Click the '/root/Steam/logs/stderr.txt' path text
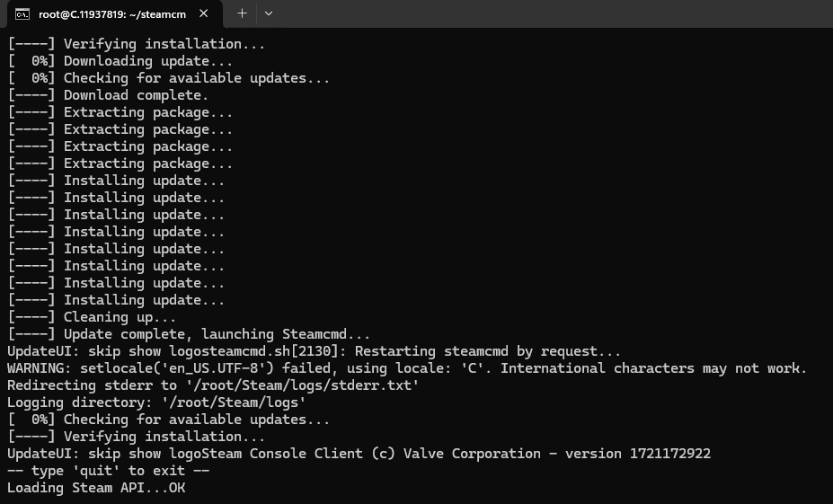The width and height of the screenshot is (833, 504). pos(302,385)
